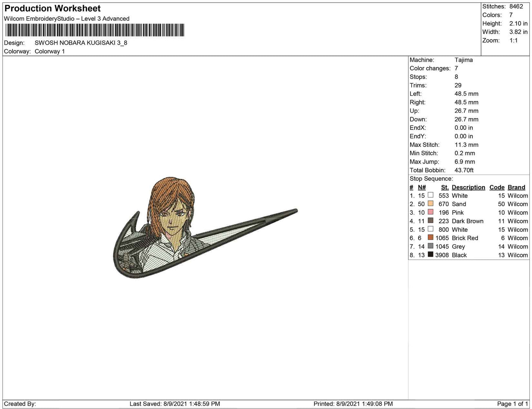Click the Trims value "29"
This screenshot has width=532, height=409.
coord(458,85)
